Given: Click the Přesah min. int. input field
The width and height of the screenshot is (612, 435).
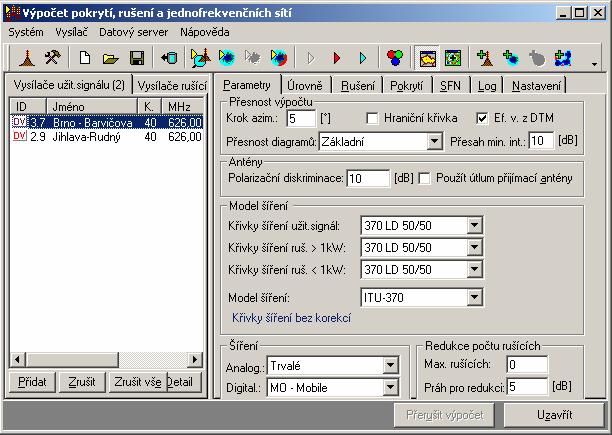Looking at the screenshot, I should point(541,140).
